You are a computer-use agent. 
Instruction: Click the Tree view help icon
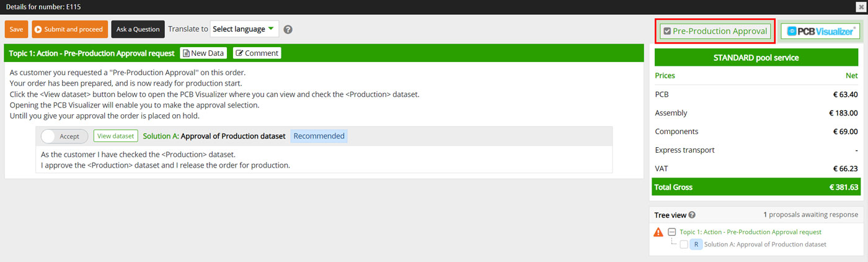click(x=692, y=215)
